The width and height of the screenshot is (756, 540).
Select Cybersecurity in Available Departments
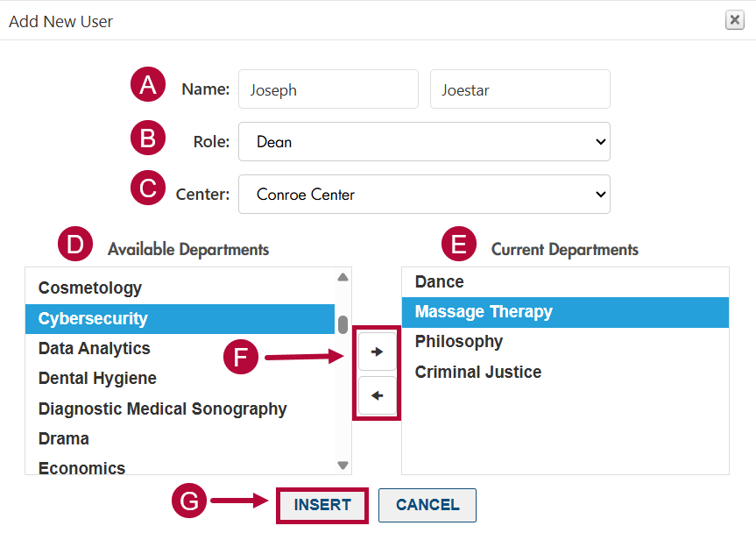point(93,319)
